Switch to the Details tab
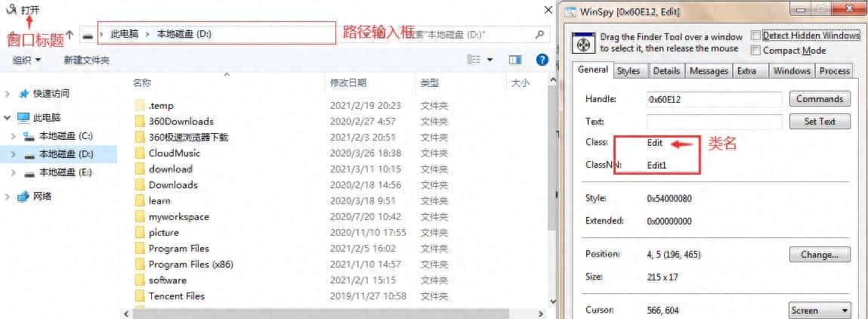 coord(666,71)
